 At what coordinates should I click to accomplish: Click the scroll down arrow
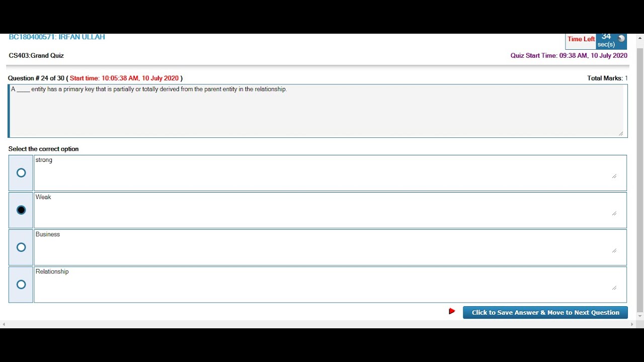point(640,316)
